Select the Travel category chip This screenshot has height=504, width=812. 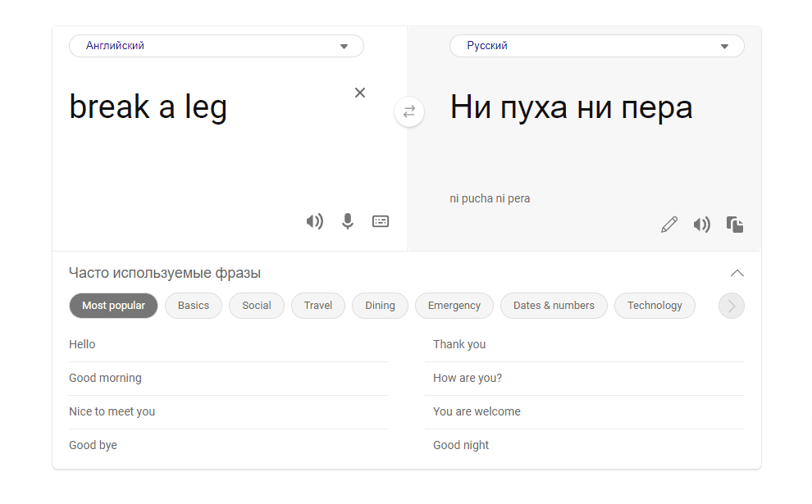pyautogui.click(x=318, y=306)
